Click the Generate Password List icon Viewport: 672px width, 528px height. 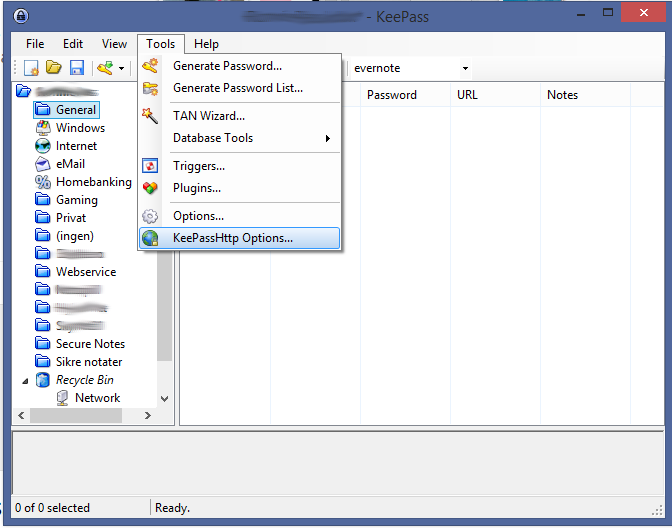pos(150,88)
